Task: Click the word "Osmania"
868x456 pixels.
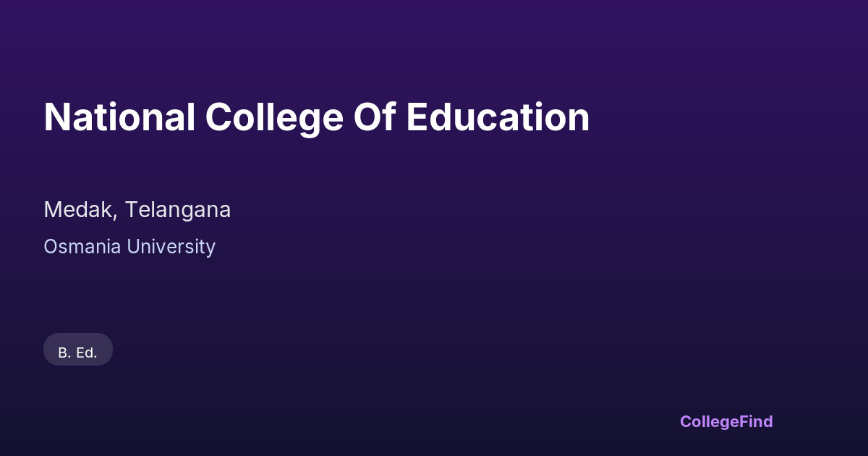Action: coord(82,247)
